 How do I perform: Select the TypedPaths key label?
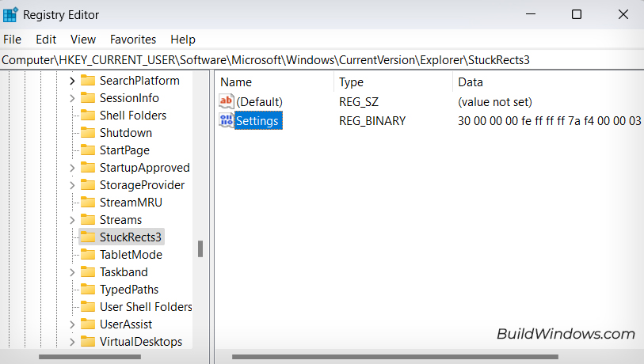pyautogui.click(x=129, y=290)
